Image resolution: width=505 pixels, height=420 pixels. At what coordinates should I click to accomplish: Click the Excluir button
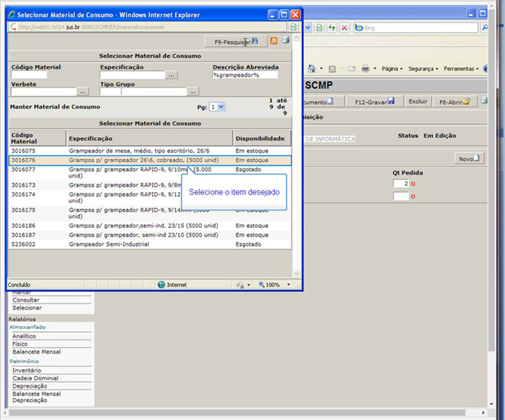click(x=418, y=102)
